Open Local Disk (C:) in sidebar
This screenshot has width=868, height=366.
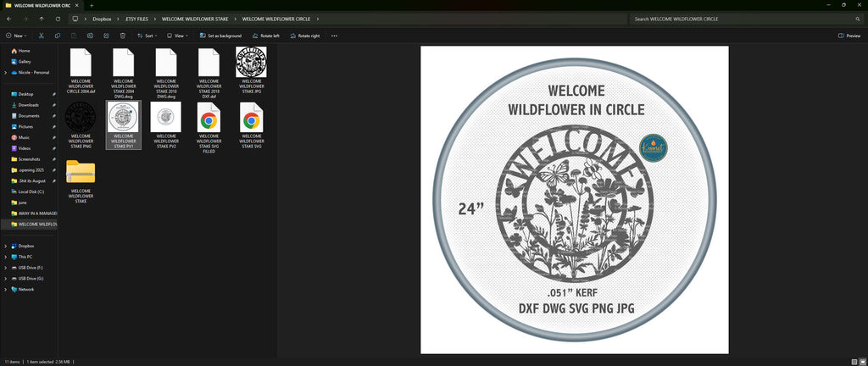pyautogui.click(x=31, y=191)
